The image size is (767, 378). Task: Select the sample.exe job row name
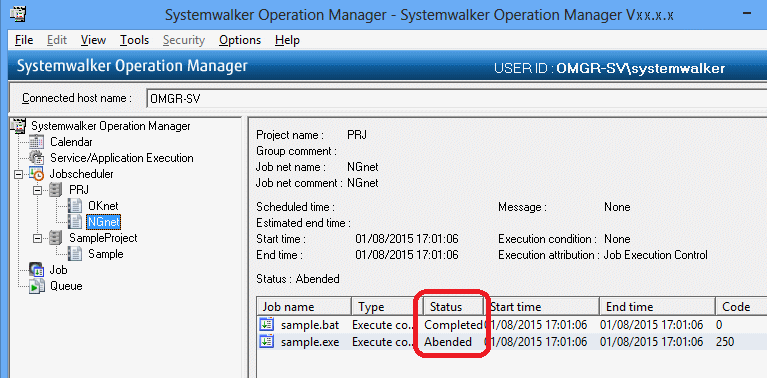click(x=310, y=341)
